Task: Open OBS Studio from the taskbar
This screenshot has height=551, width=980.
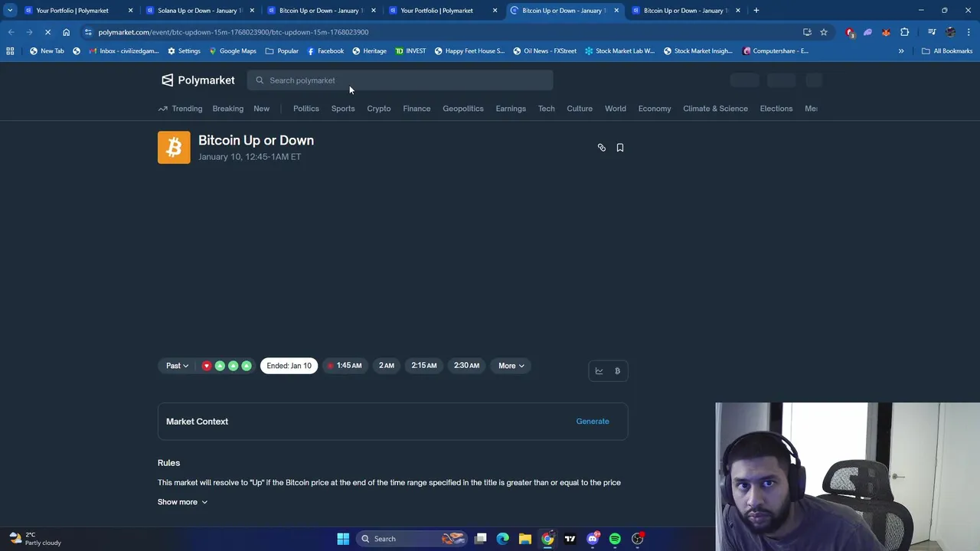Action: [x=637, y=539]
